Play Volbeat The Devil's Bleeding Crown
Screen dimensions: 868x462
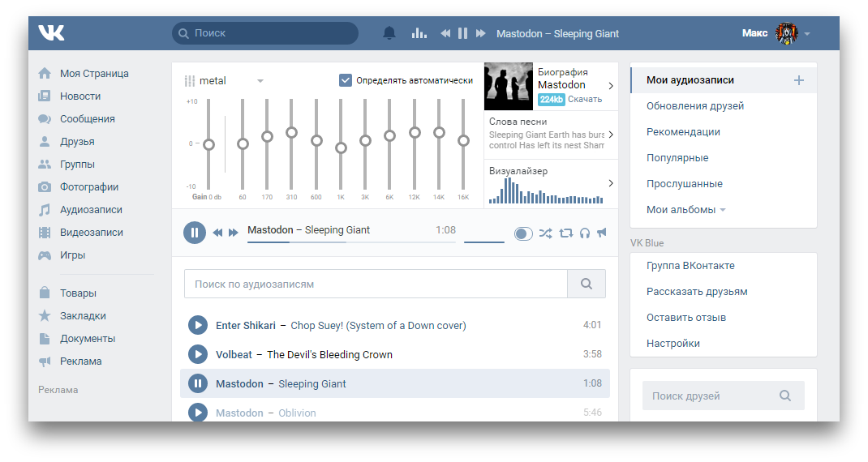198,354
